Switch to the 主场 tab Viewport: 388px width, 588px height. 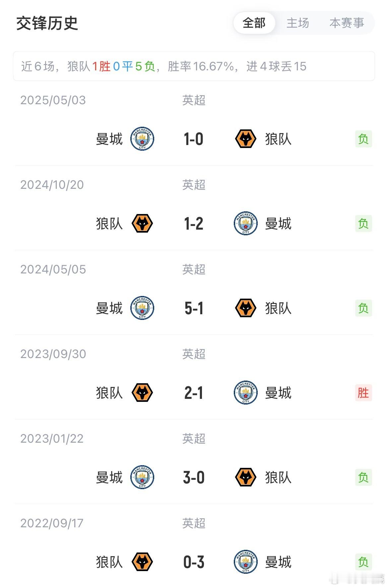pyautogui.click(x=298, y=23)
